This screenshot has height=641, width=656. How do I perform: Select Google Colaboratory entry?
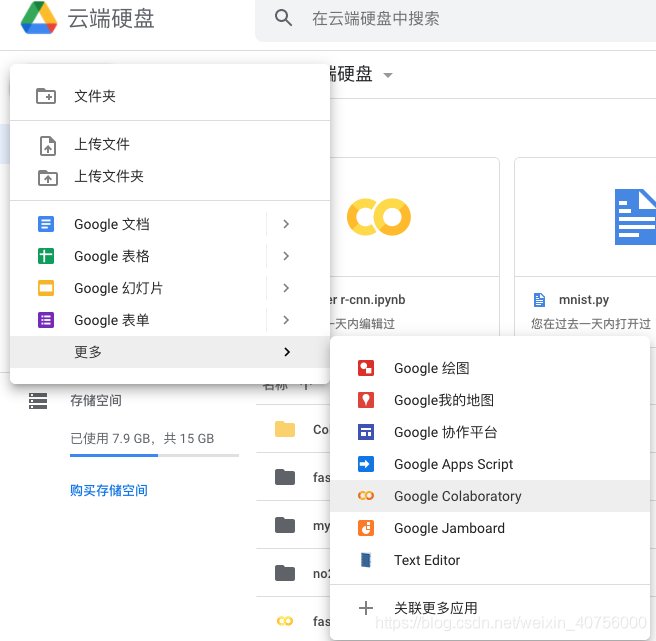[x=490, y=496]
